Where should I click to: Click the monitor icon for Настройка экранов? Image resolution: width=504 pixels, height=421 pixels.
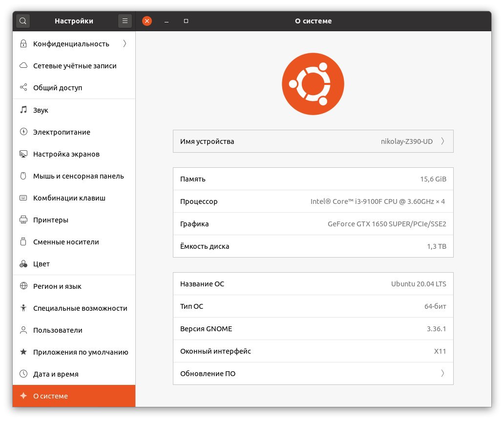click(x=23, y=154)
